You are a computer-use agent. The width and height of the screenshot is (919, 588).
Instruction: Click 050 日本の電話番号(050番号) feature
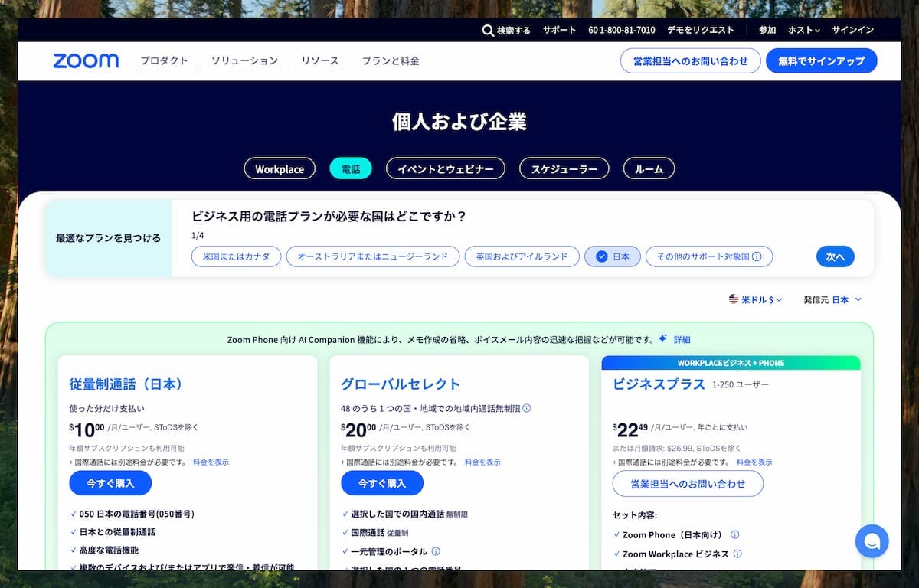(x=136, y=514)
